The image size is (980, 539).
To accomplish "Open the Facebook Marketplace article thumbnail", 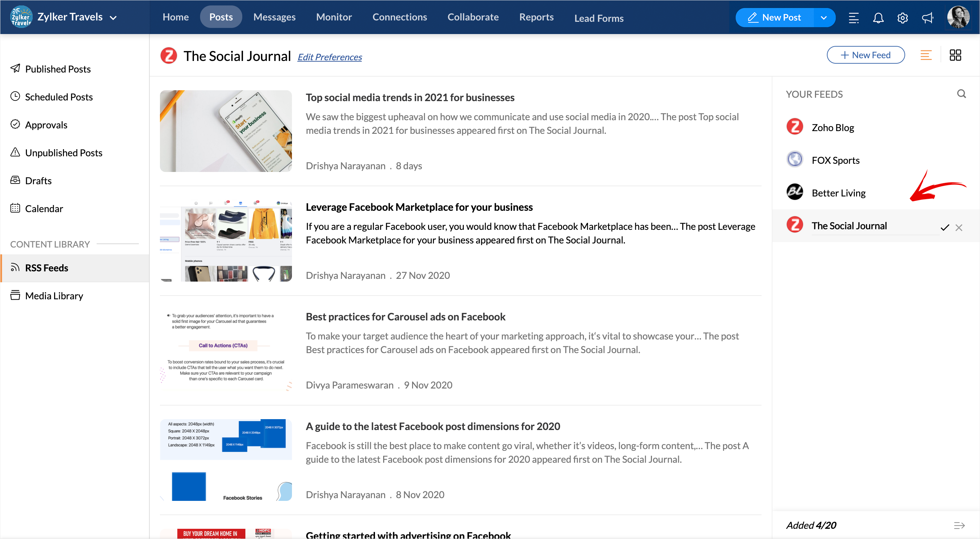I will click(x=226, y=241).
